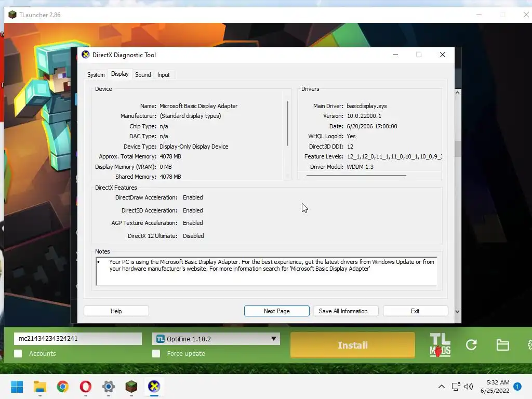532x399 pixels.
Task: Open Windows Start menu
Action: pos(17,387)
